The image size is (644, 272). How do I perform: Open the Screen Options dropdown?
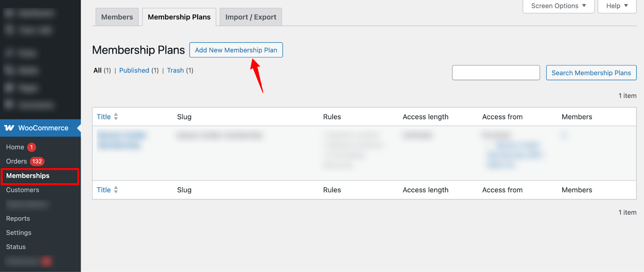pyautogui.click(x=558, y=6)
